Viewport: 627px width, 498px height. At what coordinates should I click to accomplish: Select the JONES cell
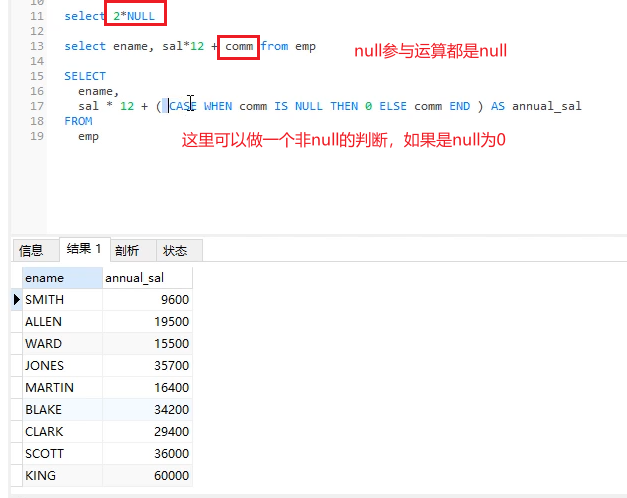coord(62,366)
